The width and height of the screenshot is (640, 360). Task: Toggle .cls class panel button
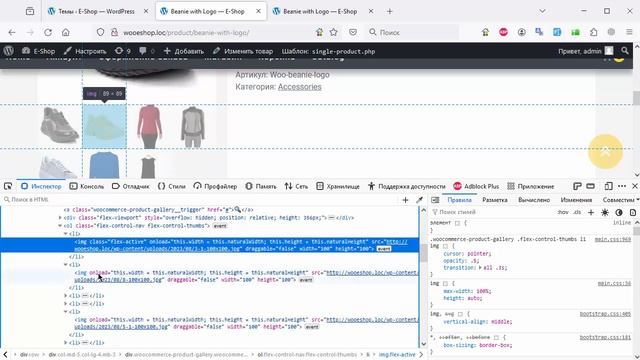[577, 212]
